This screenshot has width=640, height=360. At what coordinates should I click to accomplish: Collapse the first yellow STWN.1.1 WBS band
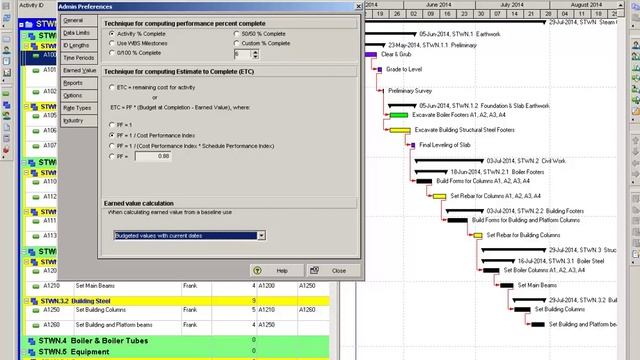tap(27, 46)
